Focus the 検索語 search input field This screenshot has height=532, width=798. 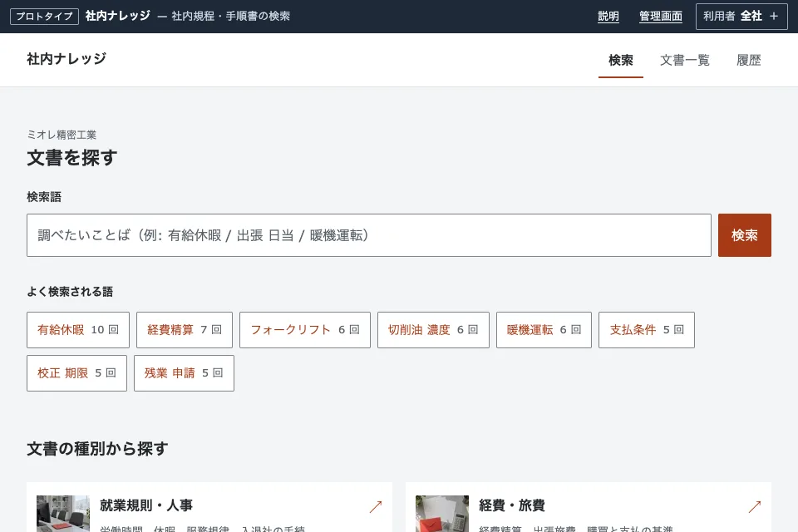[x=369, y=235]
